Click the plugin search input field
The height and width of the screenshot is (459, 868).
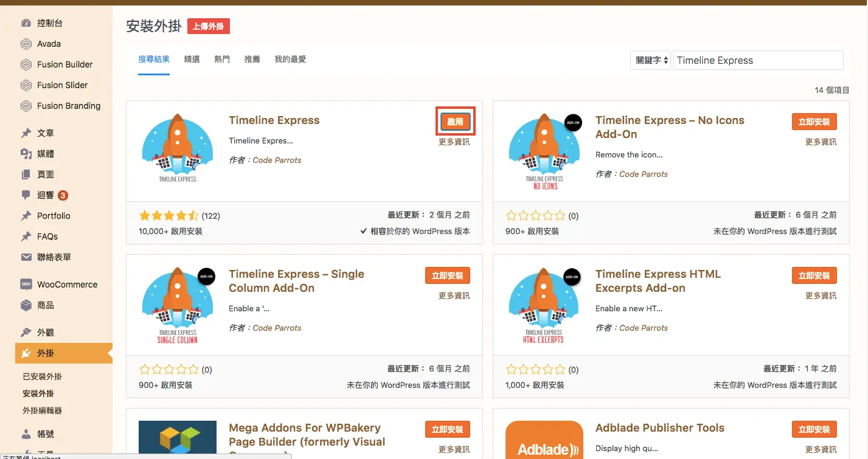coord(758,60)
